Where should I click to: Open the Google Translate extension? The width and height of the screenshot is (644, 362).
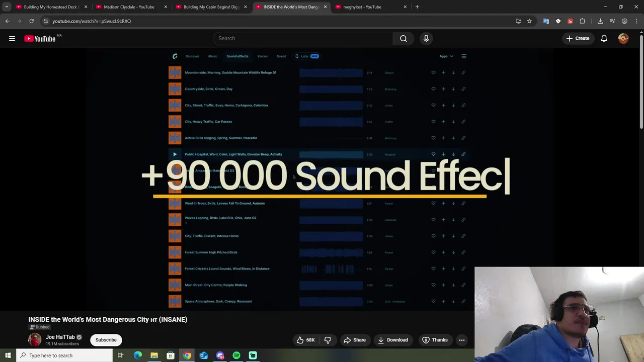point(546,21)
